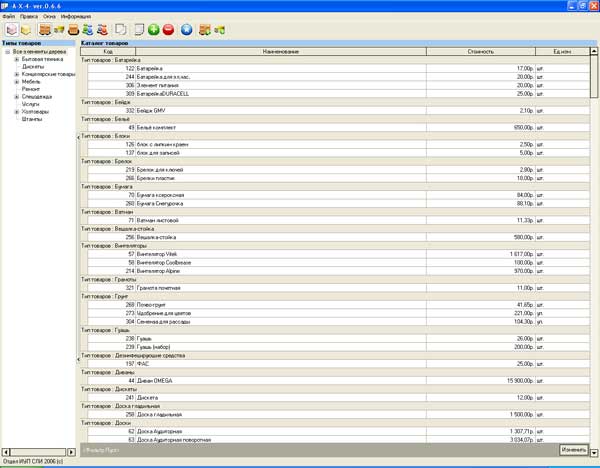Open the Информация menu
The image size is (600, 468).
(76, 17)
